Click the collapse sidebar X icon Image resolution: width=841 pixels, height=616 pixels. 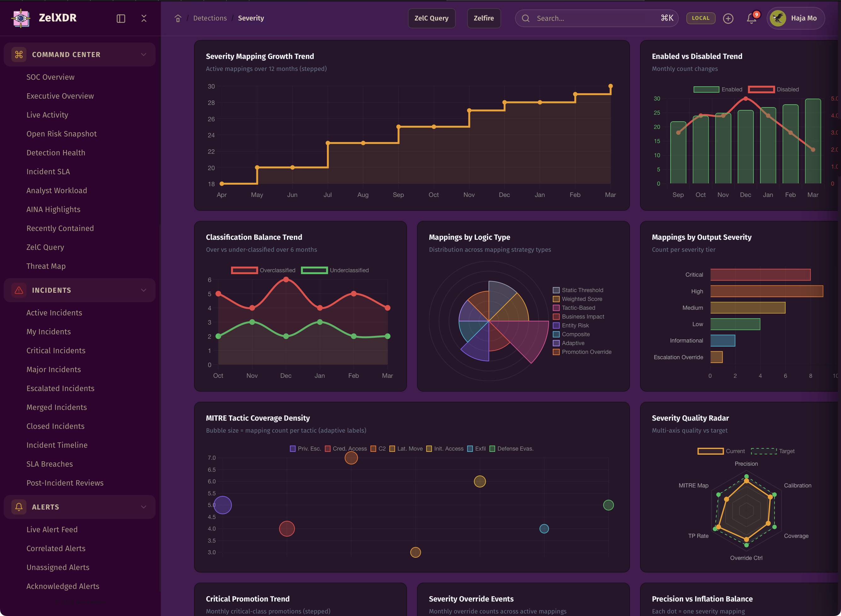coord(144,18)
